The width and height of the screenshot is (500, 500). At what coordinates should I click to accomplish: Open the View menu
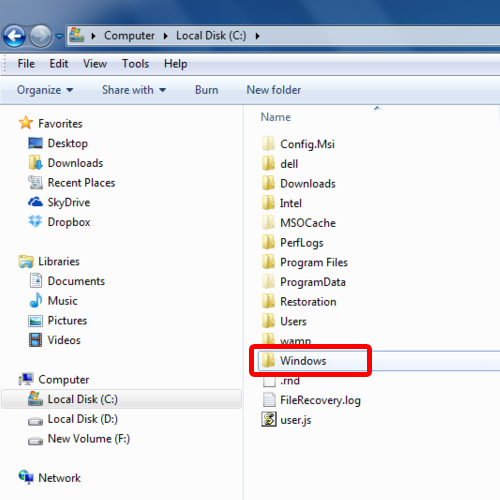tap(95, 63)
